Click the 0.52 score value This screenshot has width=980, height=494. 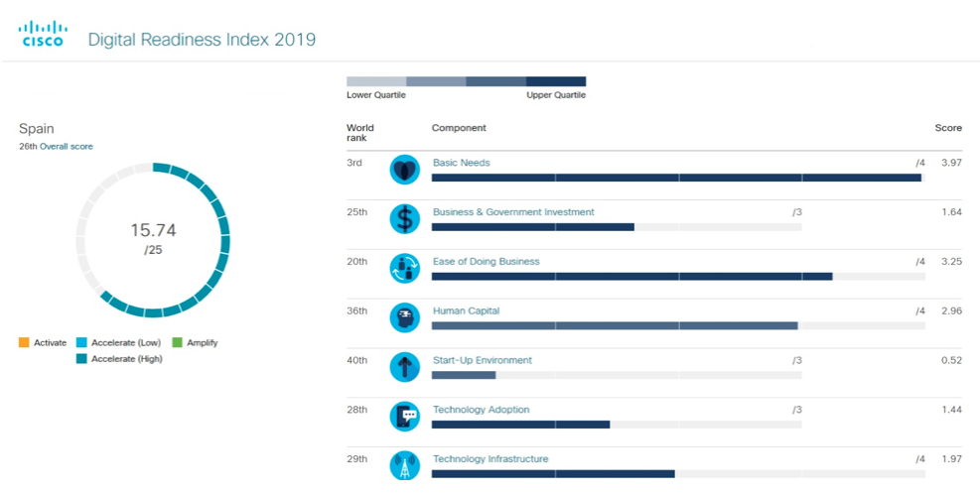tap(951, 360)
